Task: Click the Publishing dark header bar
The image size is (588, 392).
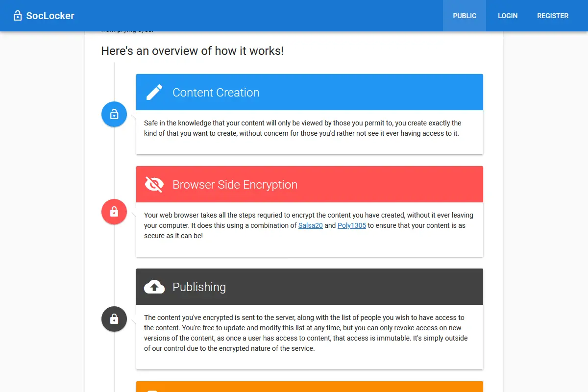Action: pos(310,287)
